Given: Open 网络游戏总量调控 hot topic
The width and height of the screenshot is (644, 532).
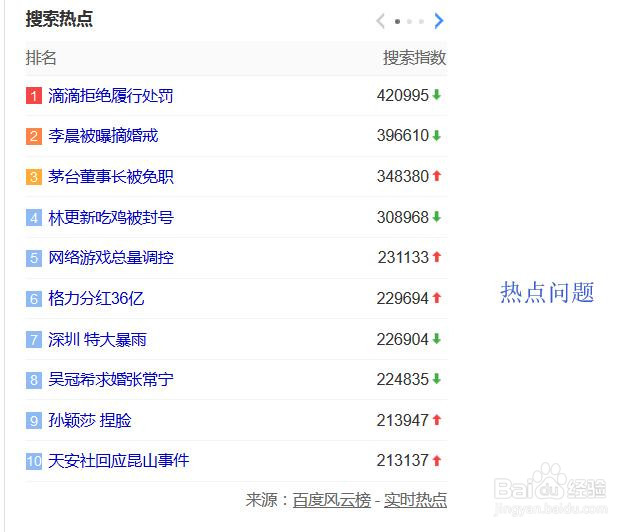Looking at the screenshot, I should [110, 258].
